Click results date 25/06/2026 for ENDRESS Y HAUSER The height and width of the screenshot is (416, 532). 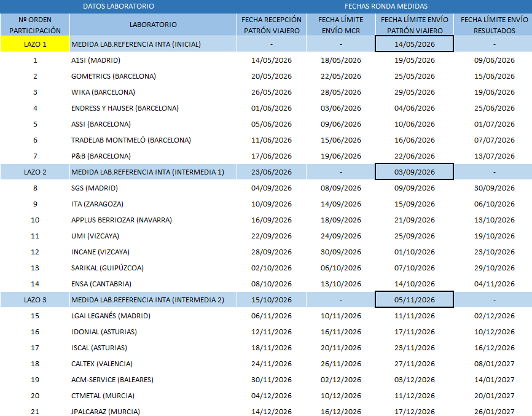point(494,108)
